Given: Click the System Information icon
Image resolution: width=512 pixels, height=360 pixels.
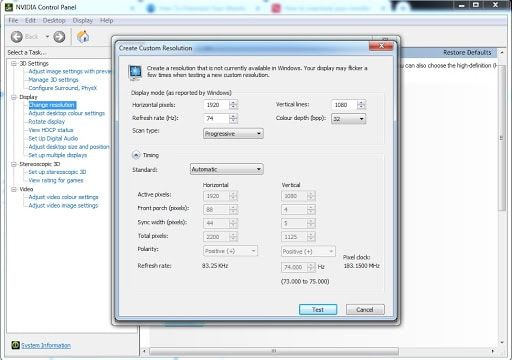Looking at the screenshot, I should click(15, 345).
